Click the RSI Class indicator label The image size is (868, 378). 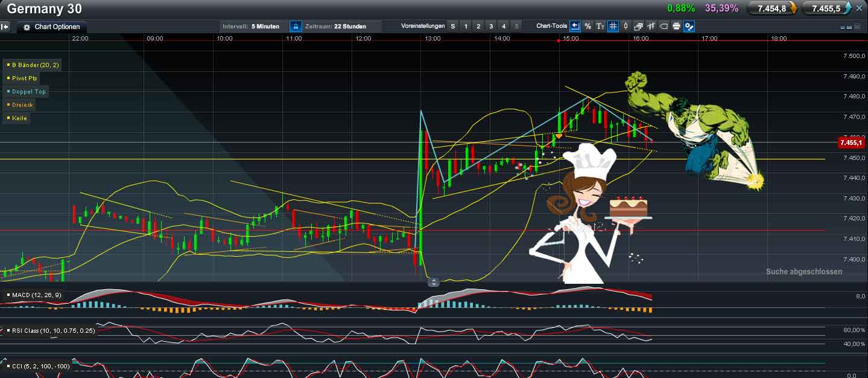click(x=51, y=331)
